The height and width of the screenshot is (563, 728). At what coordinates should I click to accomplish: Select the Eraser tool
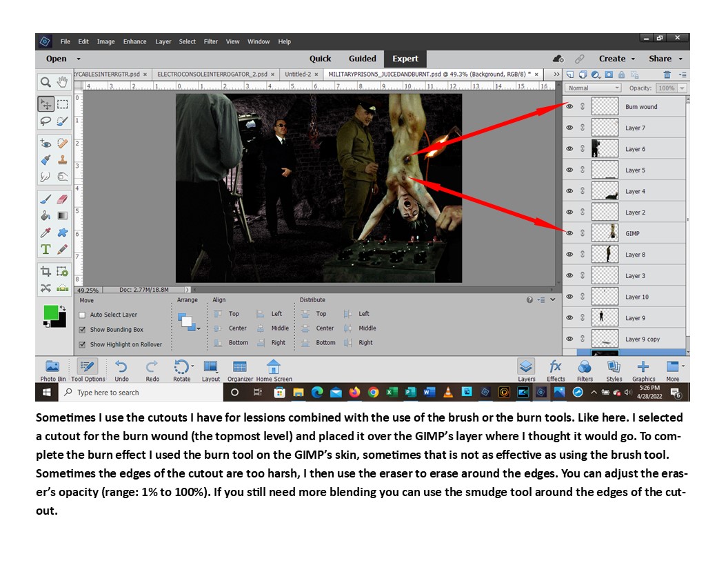coord(63,198)
